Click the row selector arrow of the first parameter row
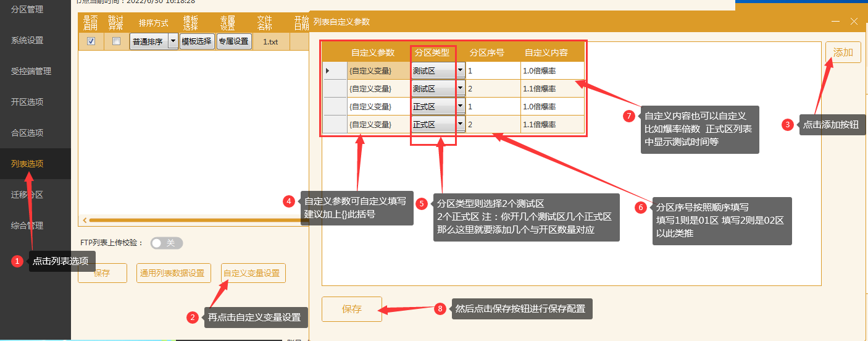Image resolution: width=868 pixels, height=341 pixels. [x=328, y=71]
